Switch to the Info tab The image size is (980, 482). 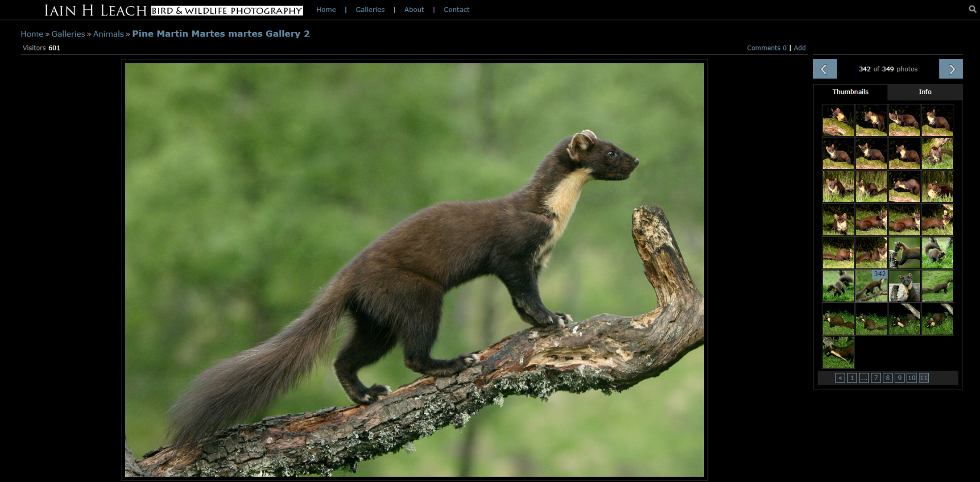tap(925, 92)
